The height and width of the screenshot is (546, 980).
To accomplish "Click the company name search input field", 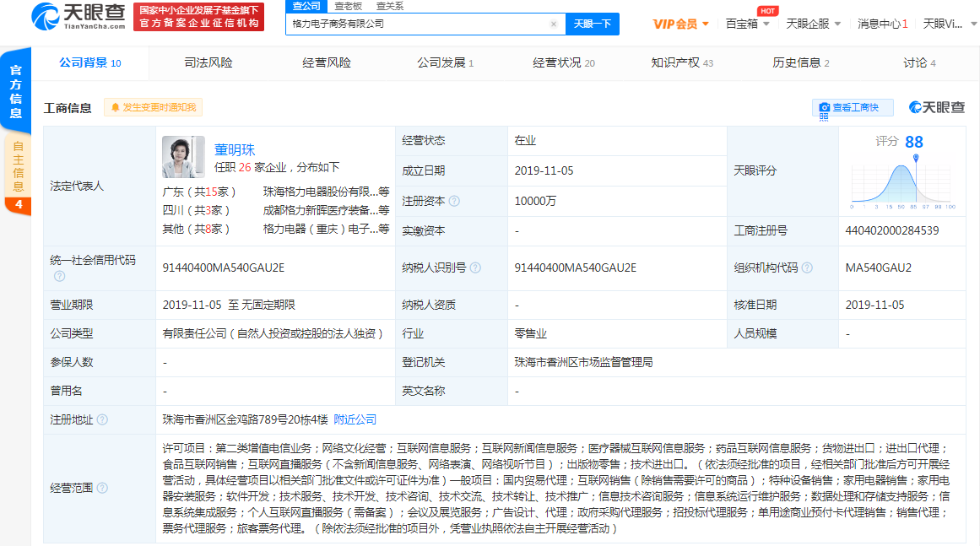I will (418, 24).
